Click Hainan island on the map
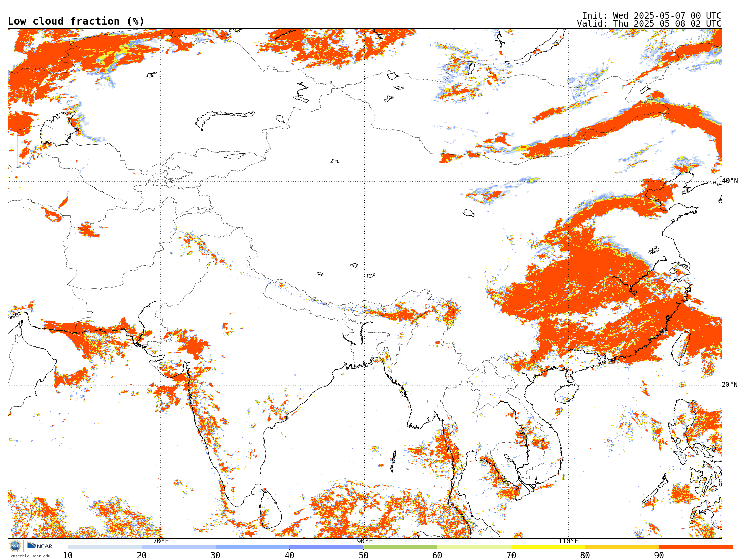744x560 pixels. tap(567, 394)
